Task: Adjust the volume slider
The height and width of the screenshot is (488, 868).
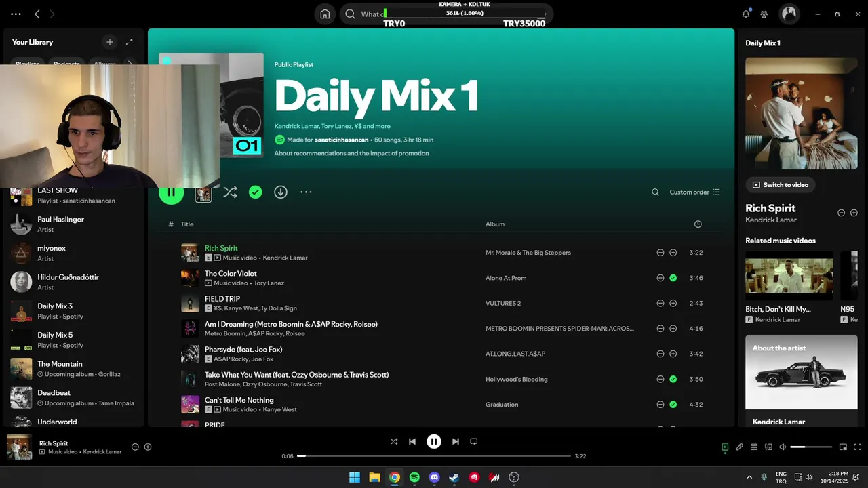Action: 811,447
